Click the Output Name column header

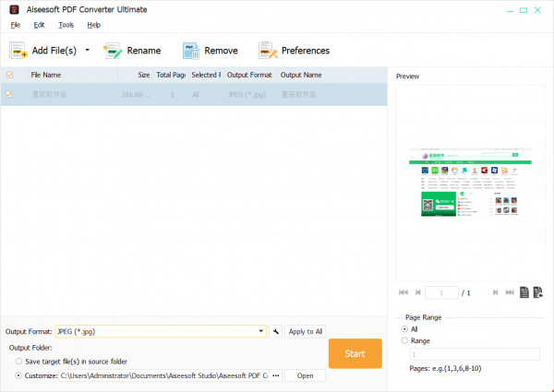(x=332, y=75)
